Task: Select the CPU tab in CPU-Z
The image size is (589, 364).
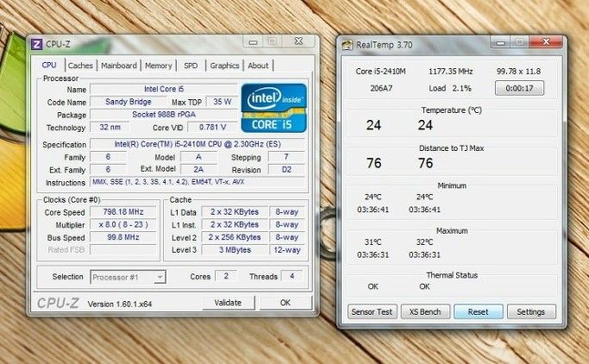Action: point(49,65)
